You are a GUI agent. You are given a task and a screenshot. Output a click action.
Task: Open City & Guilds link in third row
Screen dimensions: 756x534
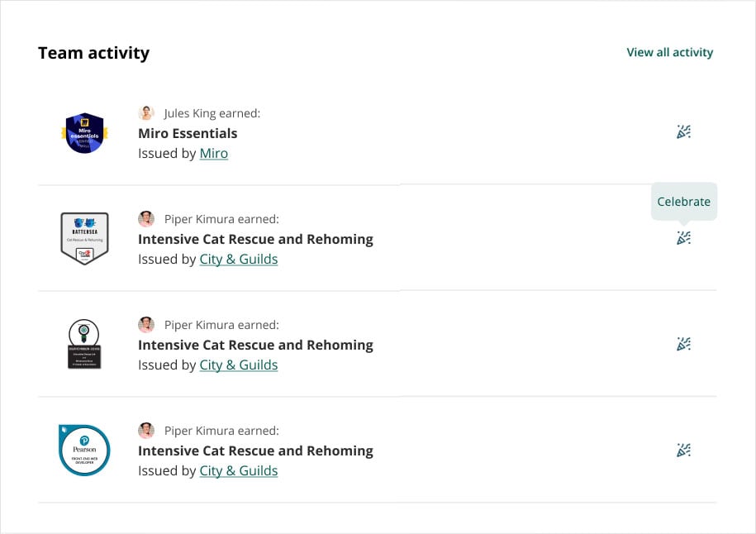coord(239,365)
